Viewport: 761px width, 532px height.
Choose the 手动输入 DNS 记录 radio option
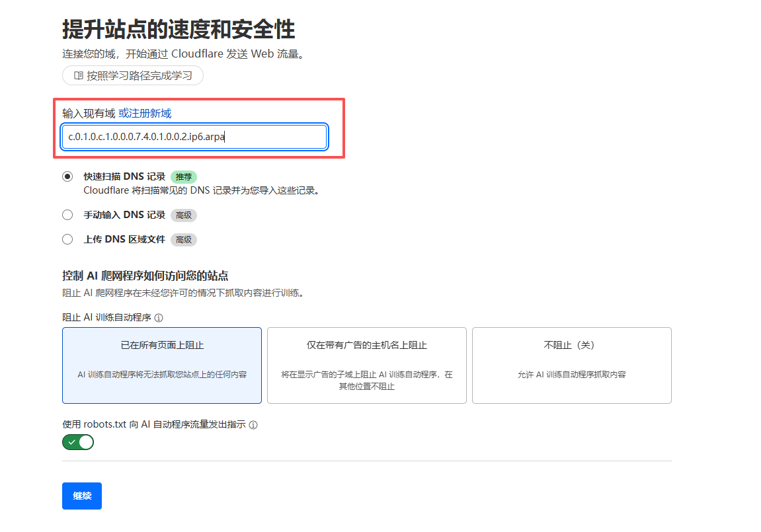67,215
